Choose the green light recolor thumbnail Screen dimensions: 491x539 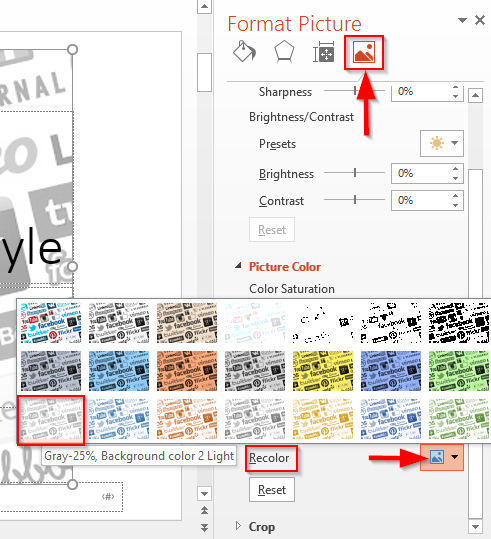pyautogui.click(x=459, y=419)
